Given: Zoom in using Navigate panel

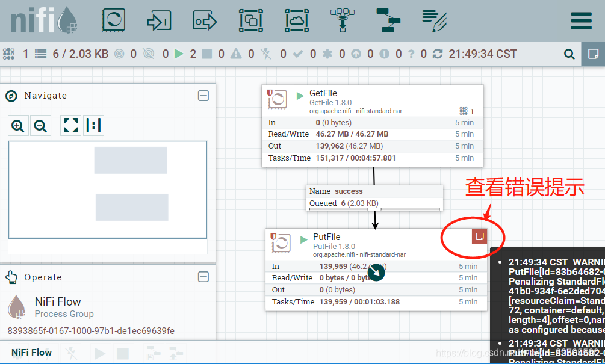Looking at the screenshot, I should coord(18,126).
